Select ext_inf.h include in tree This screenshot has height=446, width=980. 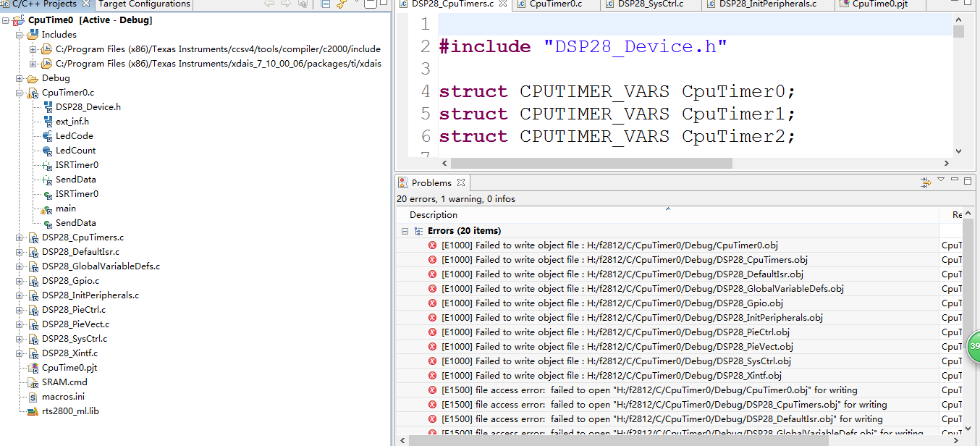point(72,122)
